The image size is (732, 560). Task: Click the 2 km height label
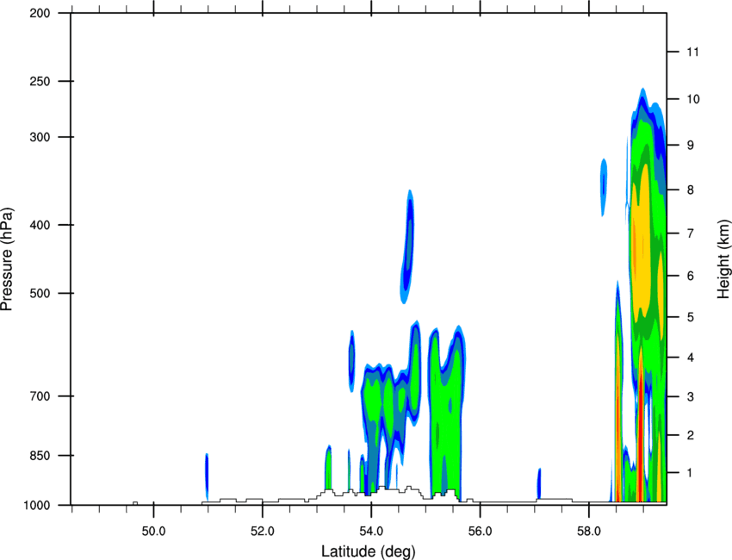[x=690, y=435]
